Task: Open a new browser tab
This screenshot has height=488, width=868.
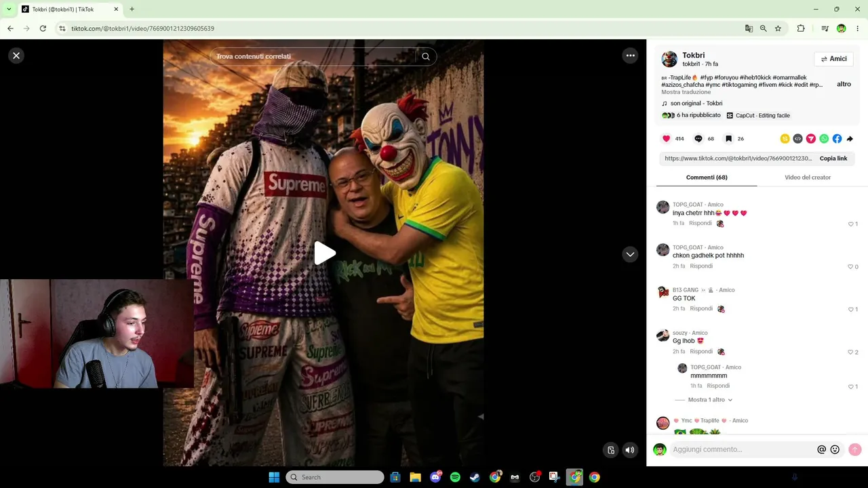Action: point(132,9)
